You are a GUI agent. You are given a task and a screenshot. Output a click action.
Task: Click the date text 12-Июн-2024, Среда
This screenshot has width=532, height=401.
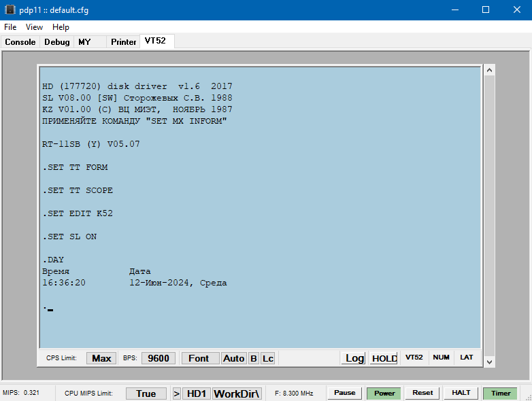pos(178,283)
